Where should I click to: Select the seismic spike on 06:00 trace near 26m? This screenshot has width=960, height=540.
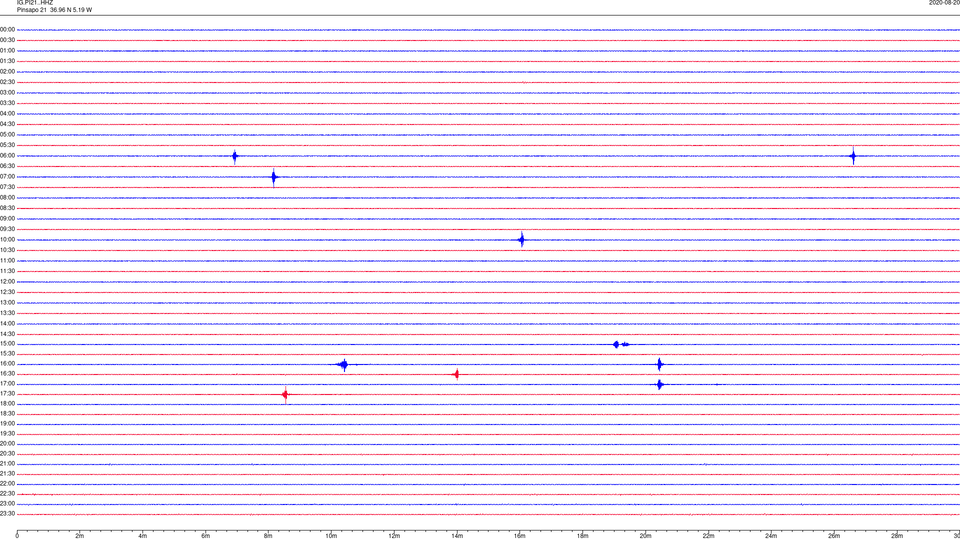[x=853, y=156]
